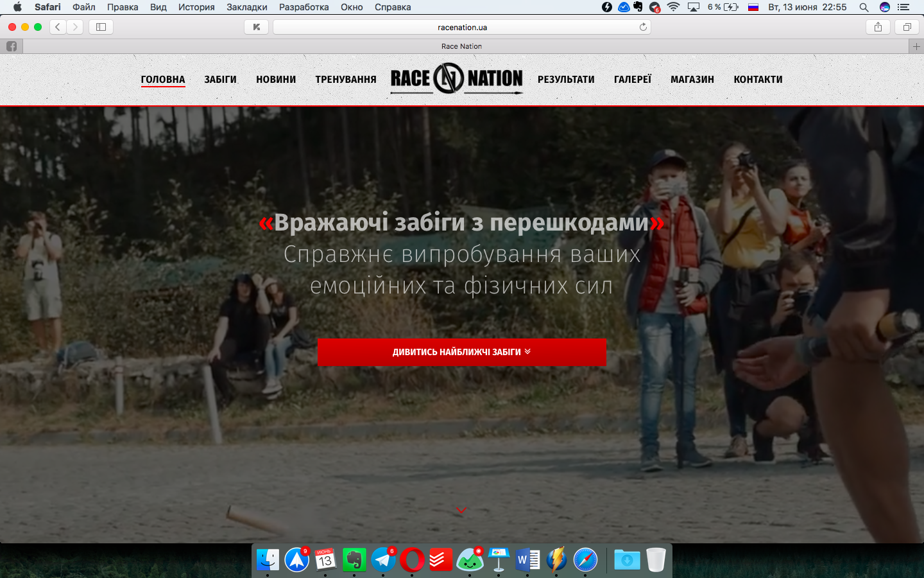Image resolution: width=924 pixels, height=578 pixels.
Task: Open the Файл menu
Action: (84, 7)
